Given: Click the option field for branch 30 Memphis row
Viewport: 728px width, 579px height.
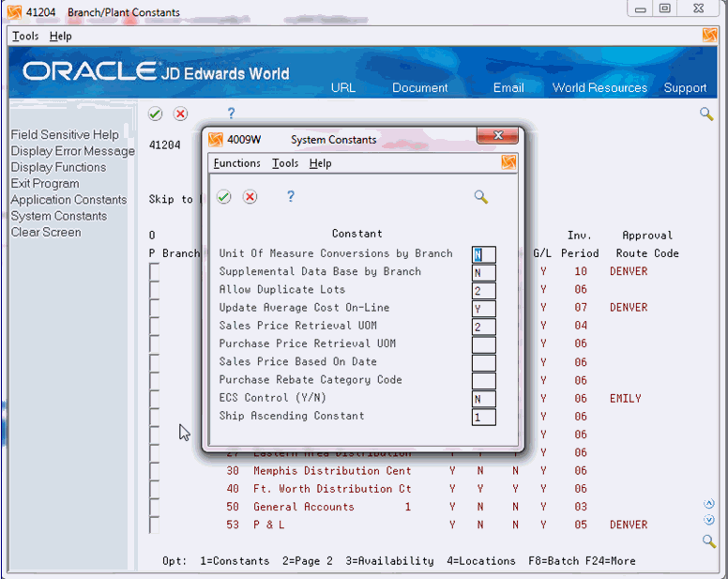Looking at the screenshot, I should (154, 471).
